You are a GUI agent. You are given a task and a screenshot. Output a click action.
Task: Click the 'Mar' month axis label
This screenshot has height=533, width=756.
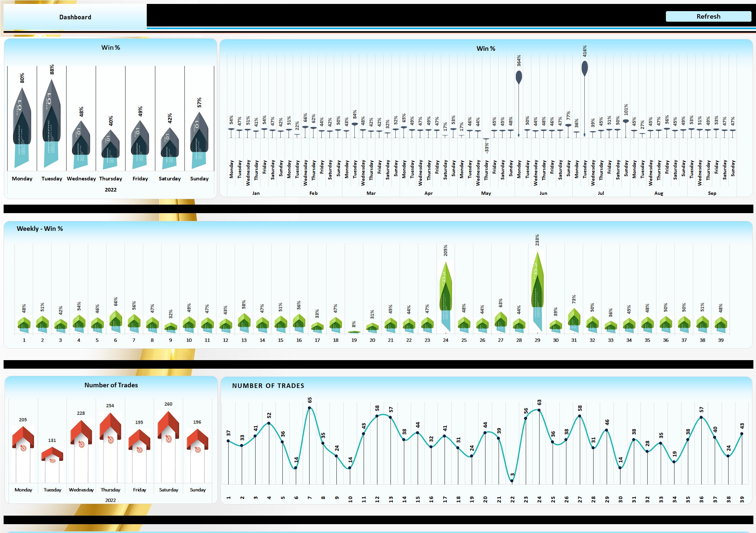coord(371,193)
